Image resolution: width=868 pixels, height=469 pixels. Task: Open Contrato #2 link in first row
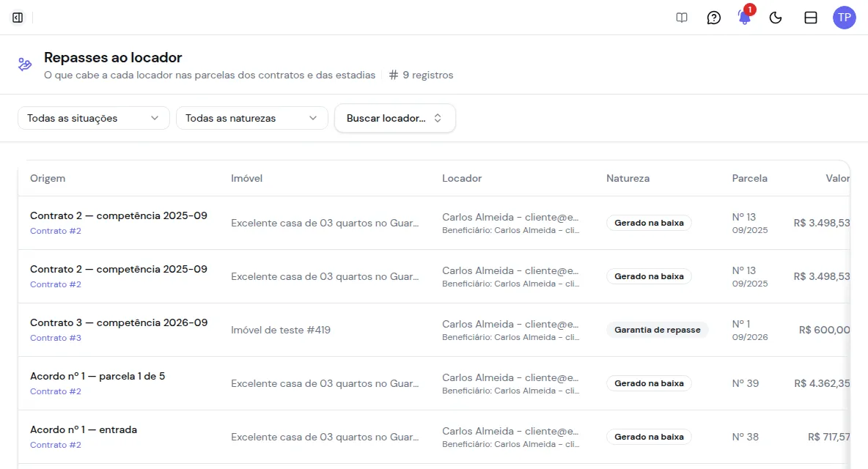point(56,231)
